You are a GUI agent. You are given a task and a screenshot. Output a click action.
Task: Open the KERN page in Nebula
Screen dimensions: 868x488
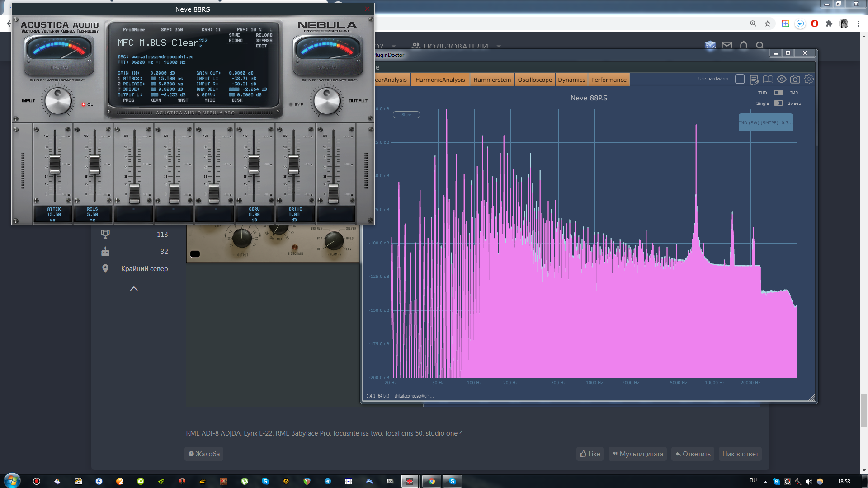(x=156, y=100)
